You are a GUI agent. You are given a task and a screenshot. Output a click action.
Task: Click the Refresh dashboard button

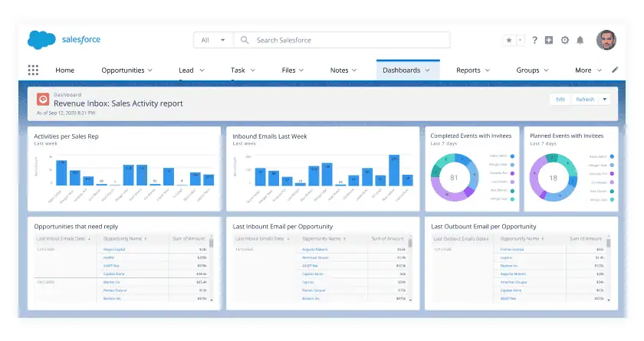(585, 100)
